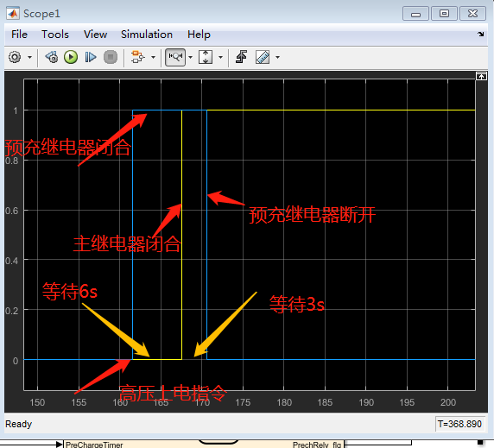The height and width of the screenshot is (448, 494).
Task: Click the Step Forward icon
Action: tap(91, 57)
